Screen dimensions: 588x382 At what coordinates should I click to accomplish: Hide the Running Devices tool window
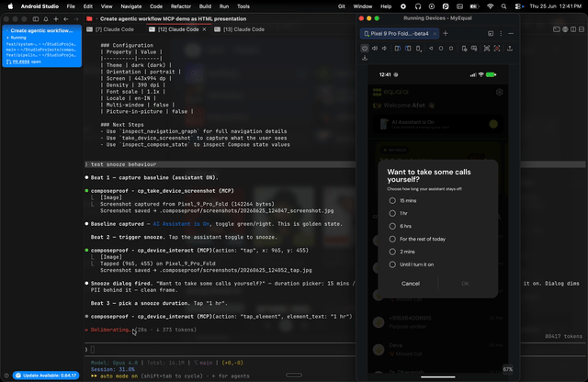point(511,33)
